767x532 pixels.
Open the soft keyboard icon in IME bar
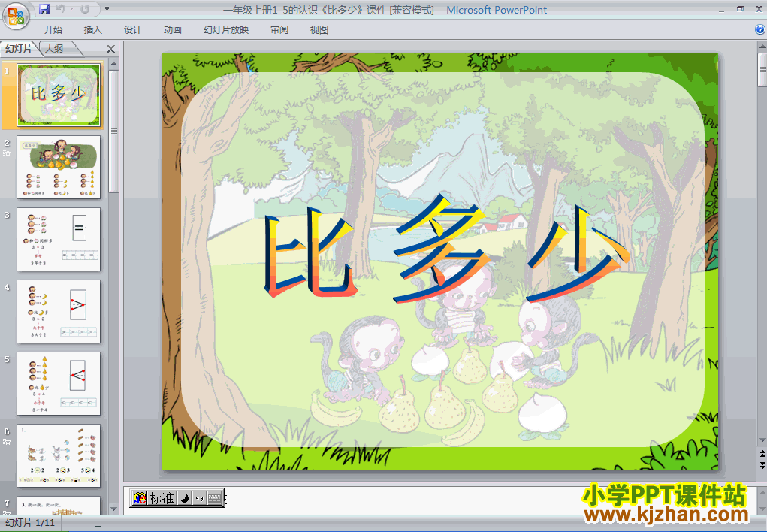pos(214,498)
